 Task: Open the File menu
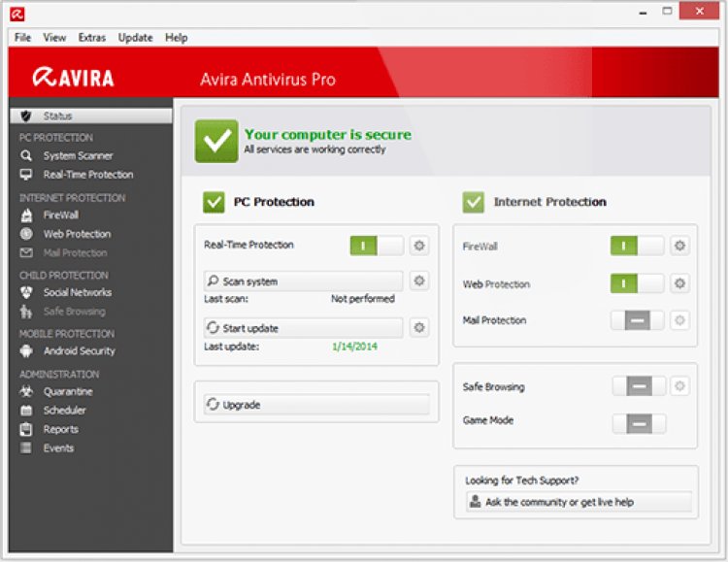(23, 38)
